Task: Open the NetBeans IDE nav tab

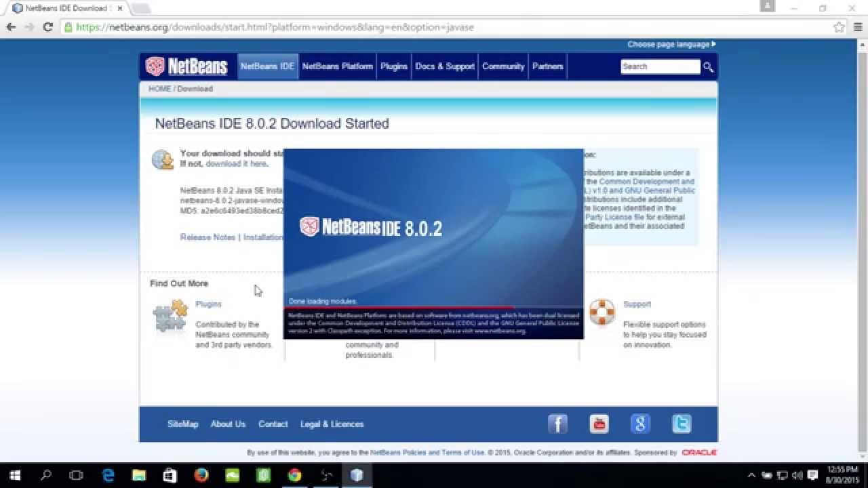Action: point(267,66)
